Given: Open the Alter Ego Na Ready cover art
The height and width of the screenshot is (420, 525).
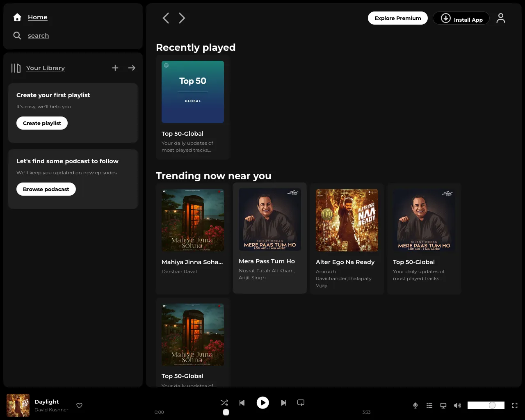Looking at the screenshot, I should [x=347, y=220].
